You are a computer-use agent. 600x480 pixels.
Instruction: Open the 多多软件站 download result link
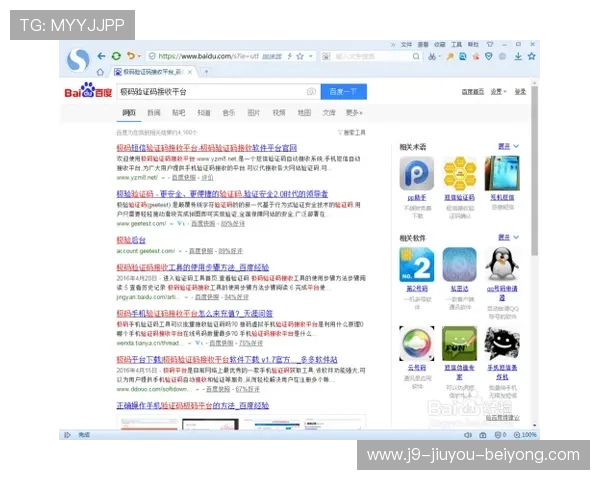click(x=227, y=360)
